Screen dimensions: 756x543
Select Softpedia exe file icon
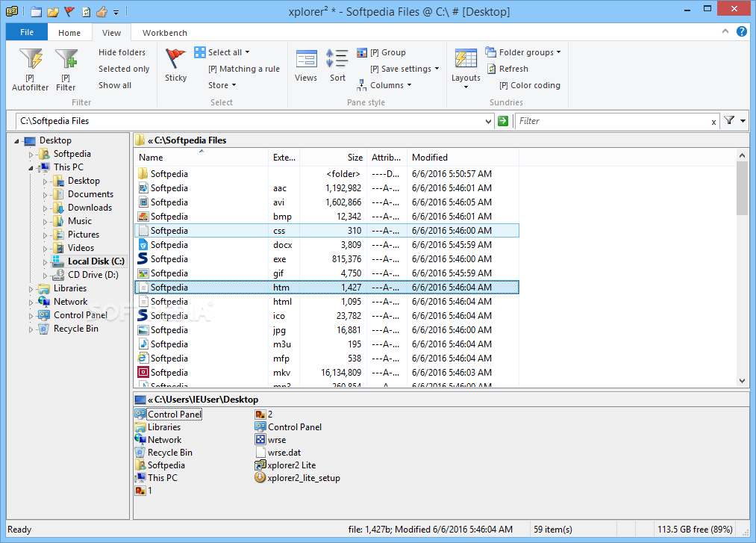[143, 258]
